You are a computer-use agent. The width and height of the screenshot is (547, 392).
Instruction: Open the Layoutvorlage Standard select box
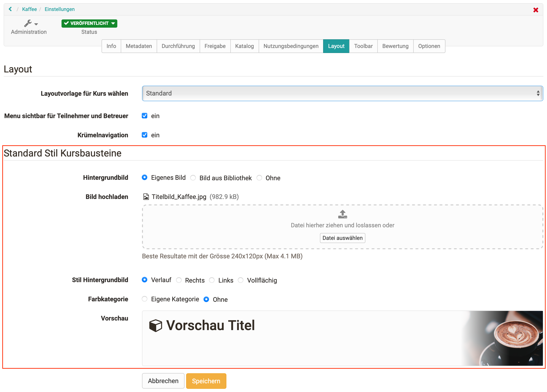[x=342, y=93]
